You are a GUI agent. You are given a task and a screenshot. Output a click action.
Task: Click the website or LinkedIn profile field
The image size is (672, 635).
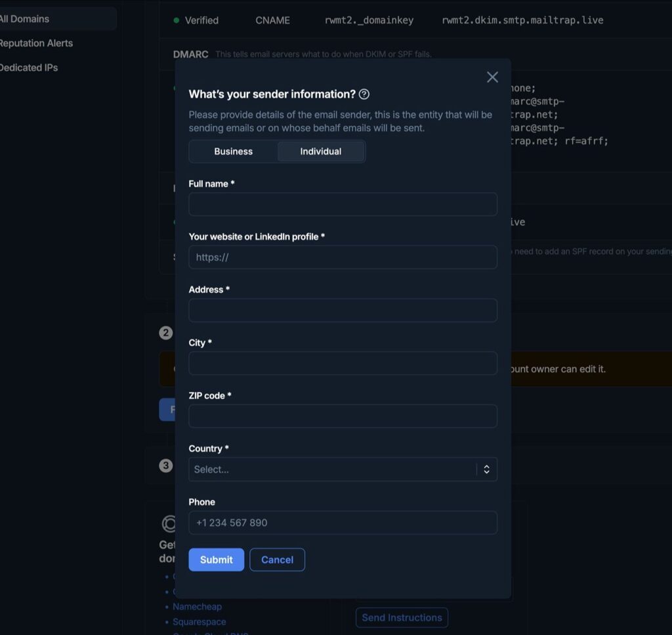point(343,257)
